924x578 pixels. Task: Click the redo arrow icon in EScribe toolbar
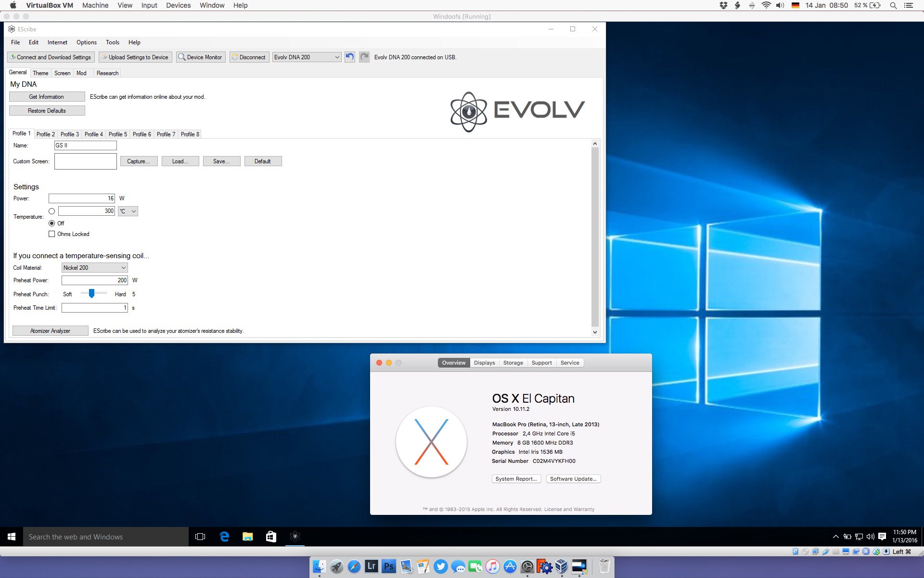pyautogui.click(x=364, y=57)
